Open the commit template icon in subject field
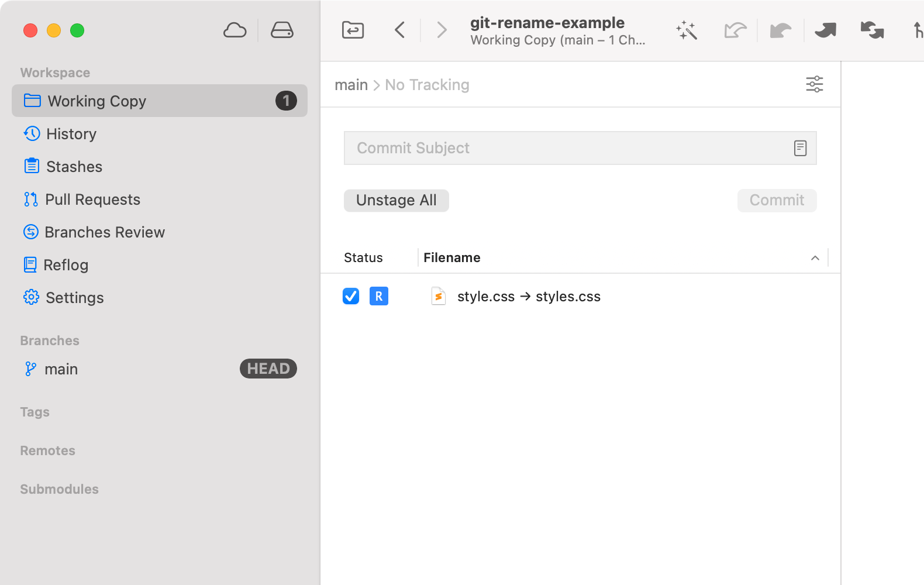924x585 pixels. pos(800,149)
